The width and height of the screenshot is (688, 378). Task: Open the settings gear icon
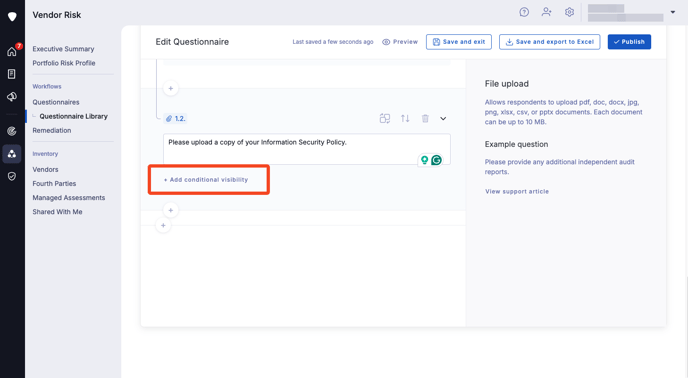569,12
